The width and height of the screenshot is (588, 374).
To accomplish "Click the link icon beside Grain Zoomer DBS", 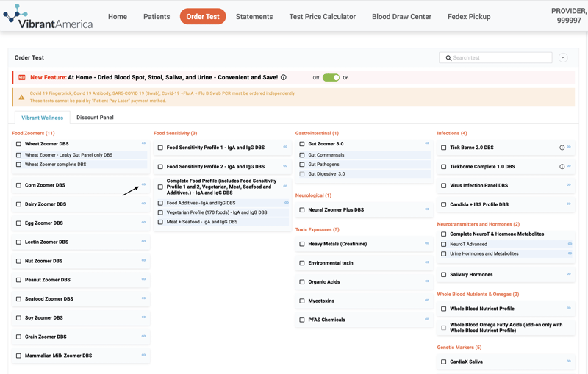I will [x=143, y=336].
